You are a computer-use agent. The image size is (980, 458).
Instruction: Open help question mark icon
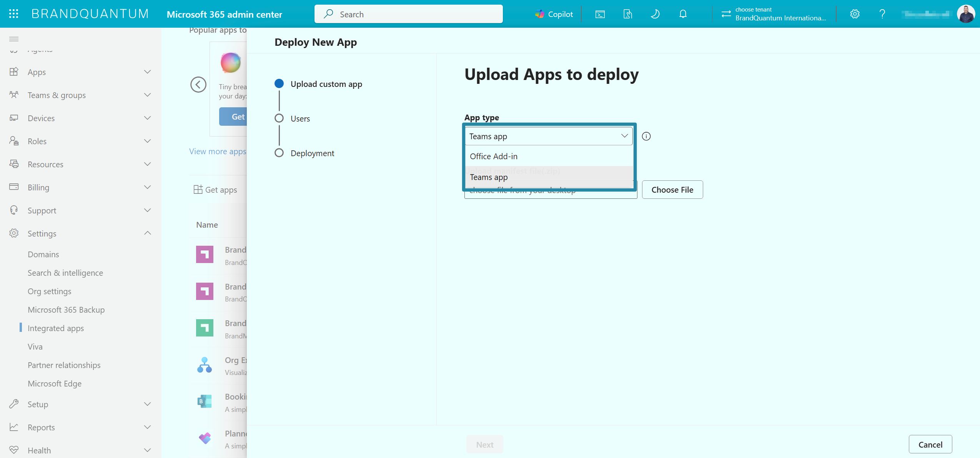pos(882,14)
